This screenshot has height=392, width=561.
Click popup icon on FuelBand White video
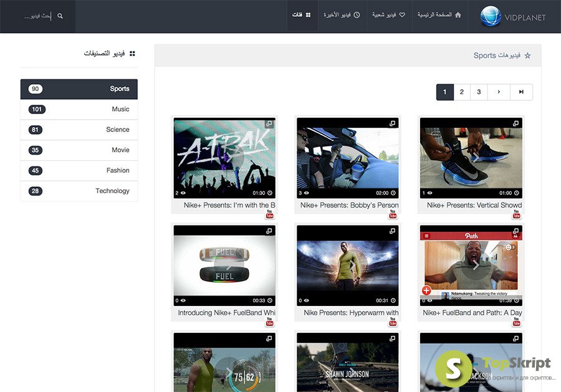(x=269, y=231)
